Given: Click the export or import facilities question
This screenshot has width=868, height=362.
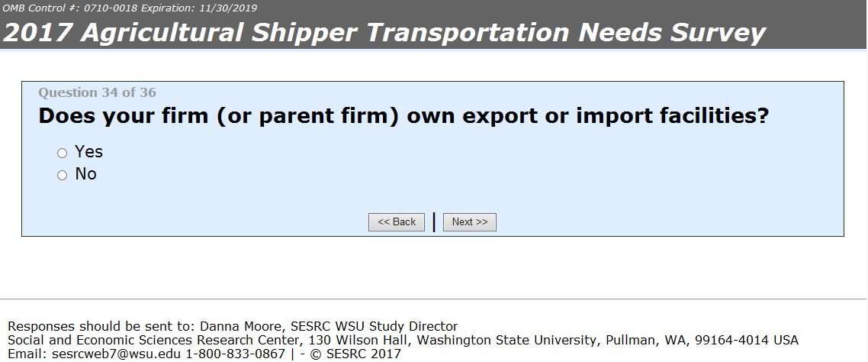Looking at the screenshot, I should [x=403, y=117].
